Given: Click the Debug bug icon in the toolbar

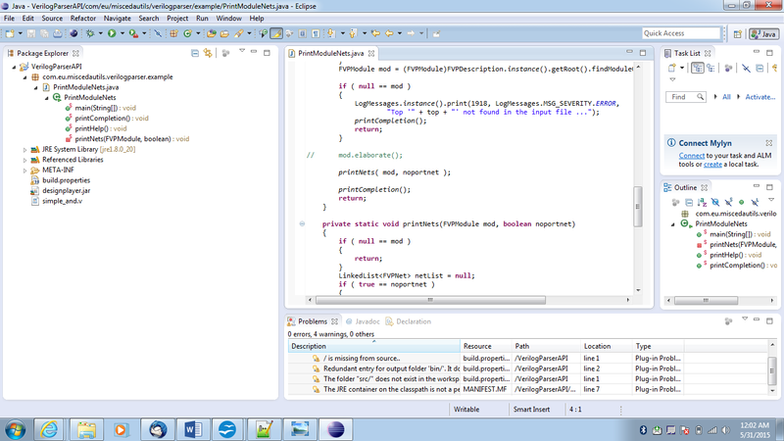Looking at the screenshot, I should 90,34.
